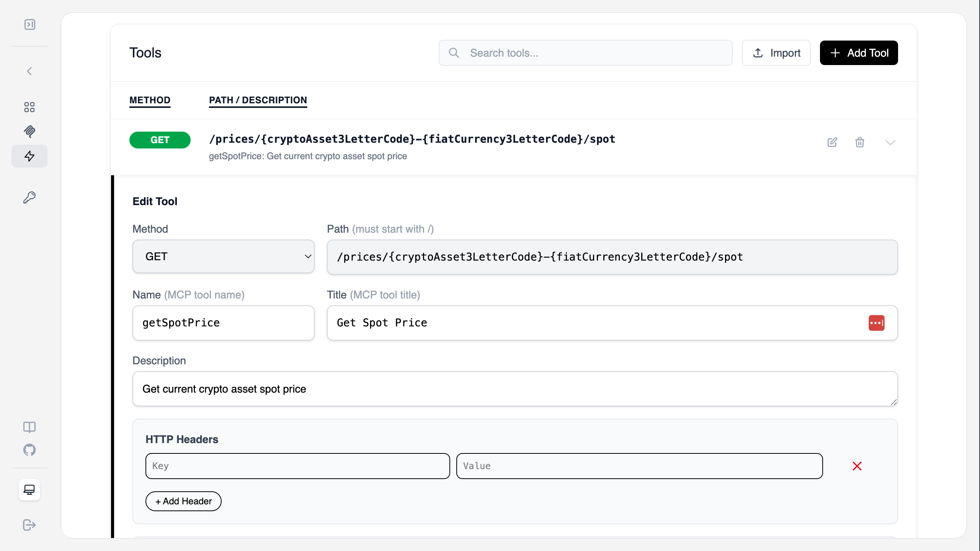Click the GET method badge
Screen dimensions: 980x551
click(160, 140)
